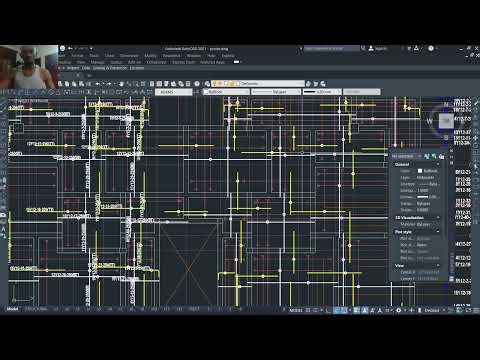The image size is (480, 360).
Task: Open the style dropdown left of ByBlock
Action: click(x=174, y=92)
